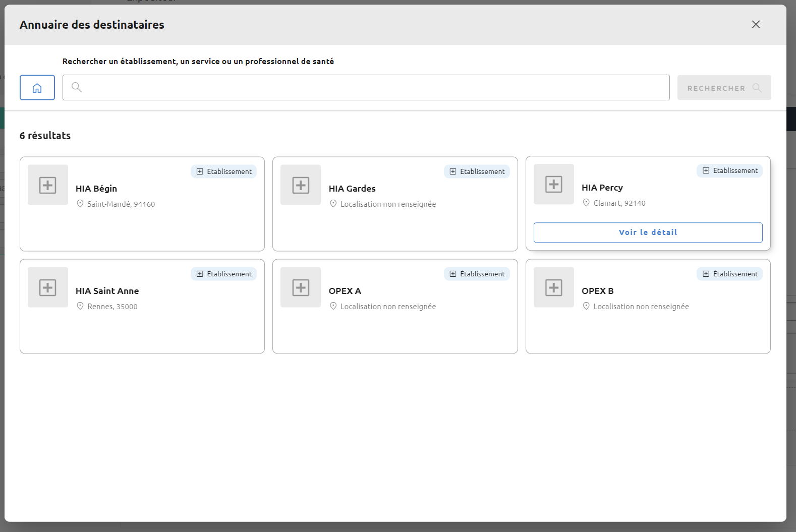Click the OPEX A establishment thumbnail icon
Screen dimensions: 796x532
[x=301, y=287]
